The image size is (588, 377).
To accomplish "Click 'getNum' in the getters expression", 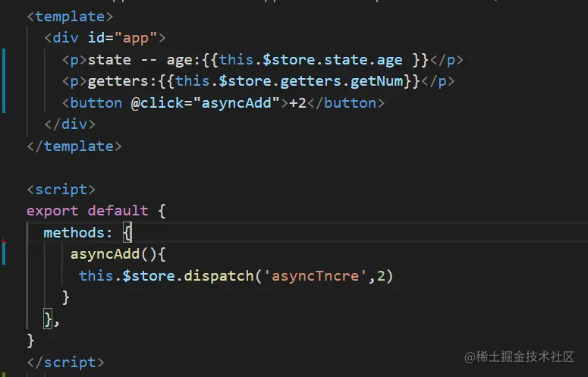I will pyautogui.click(x=376, y=81).
